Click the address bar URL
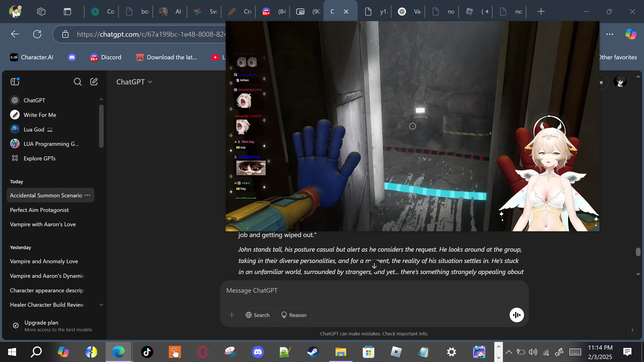 pyautogui.click(x=151, y=34)
